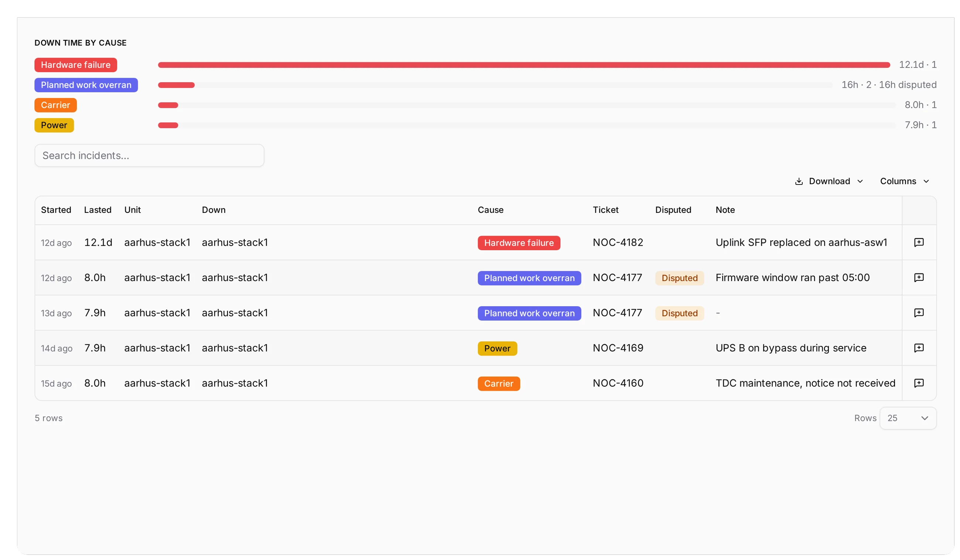Click the Planned work overran downtime bar
Image resolution: width=960 pixels, height=560 pixels.
(x=176, y=85)
